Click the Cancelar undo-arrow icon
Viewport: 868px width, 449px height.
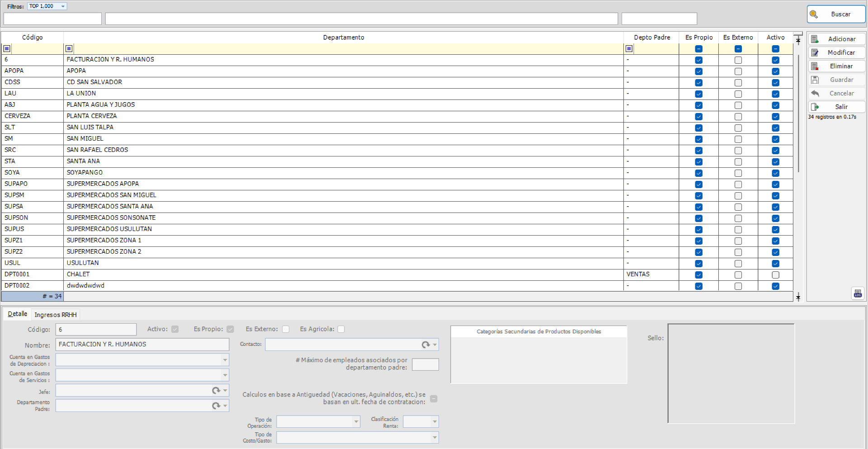(x=816, y=93)
